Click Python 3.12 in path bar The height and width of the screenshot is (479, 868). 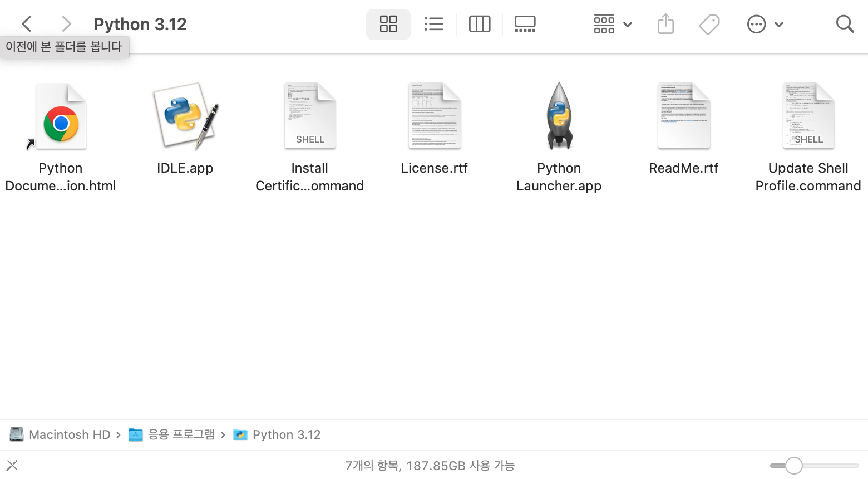[277, 434]
